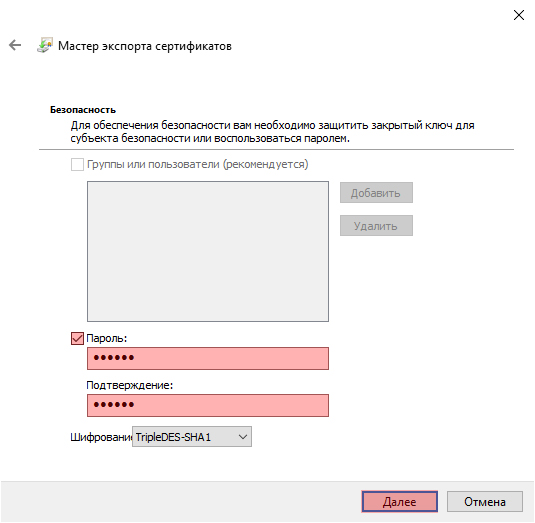Close the wizard with the X icon
This screenshot has width=535, height=523.
click(519, 15)
